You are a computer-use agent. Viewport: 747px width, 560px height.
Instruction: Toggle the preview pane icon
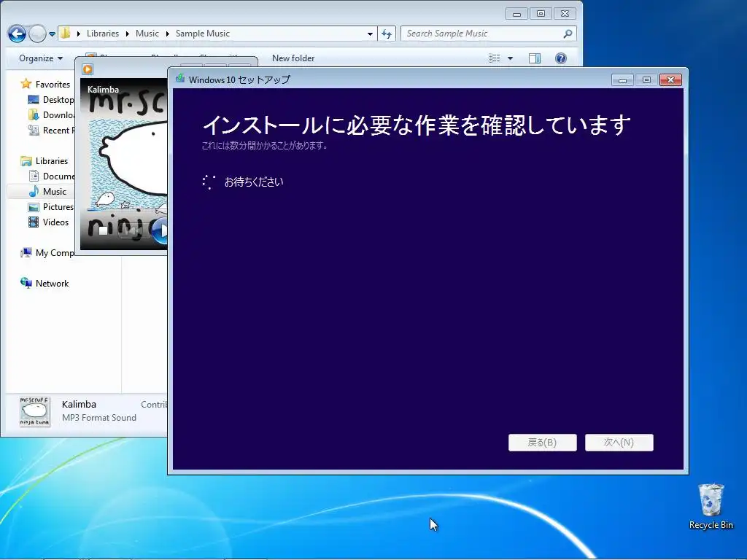click(x=535, y=58)
